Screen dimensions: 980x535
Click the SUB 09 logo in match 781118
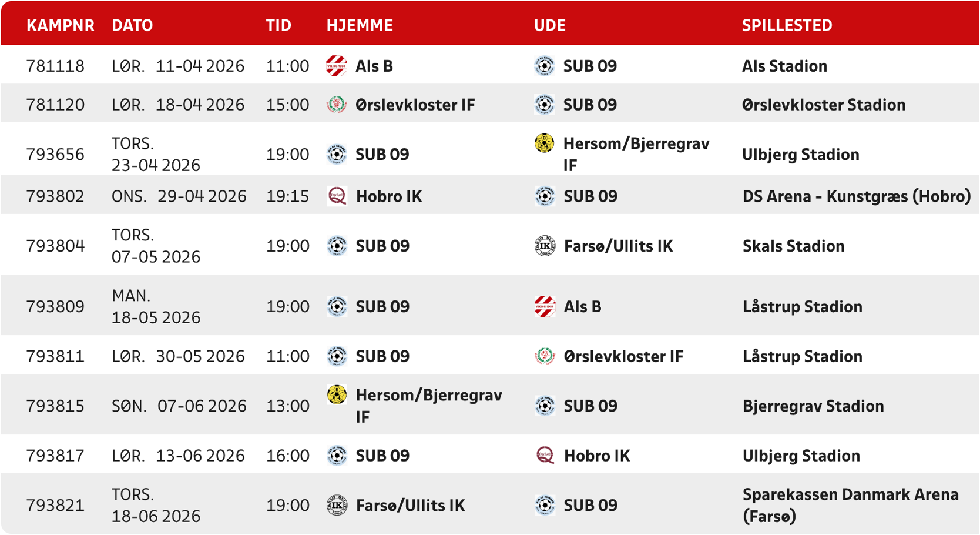coord(545,66)
